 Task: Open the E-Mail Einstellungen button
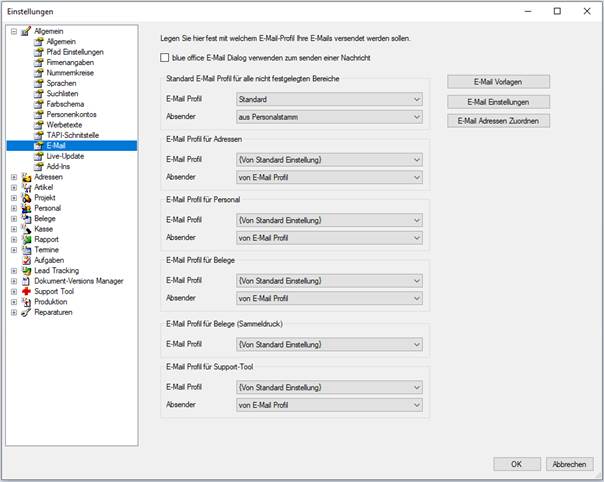[x=498, y=102]
